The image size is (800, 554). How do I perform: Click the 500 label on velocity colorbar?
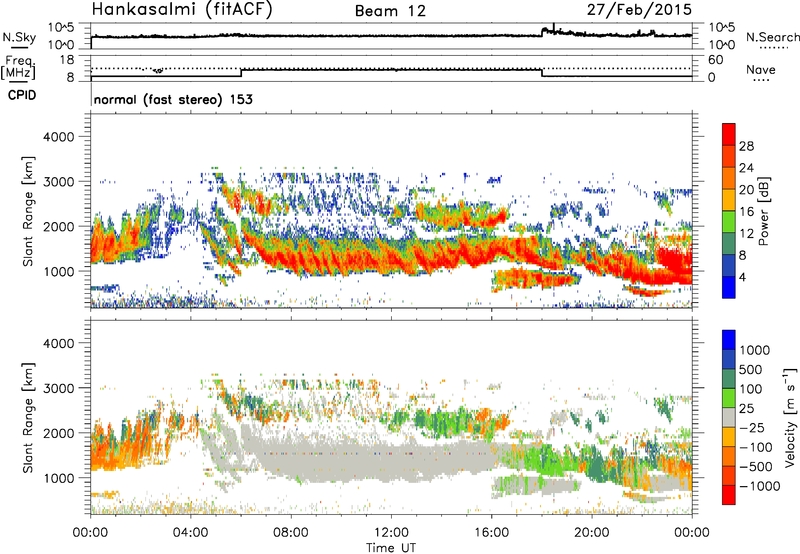tap(752, 370)
